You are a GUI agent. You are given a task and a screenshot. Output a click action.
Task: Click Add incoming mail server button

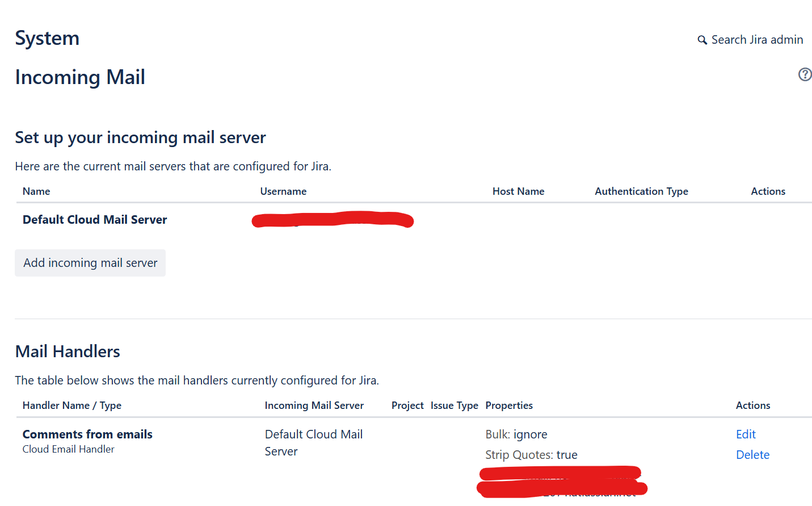click(90, 263)
